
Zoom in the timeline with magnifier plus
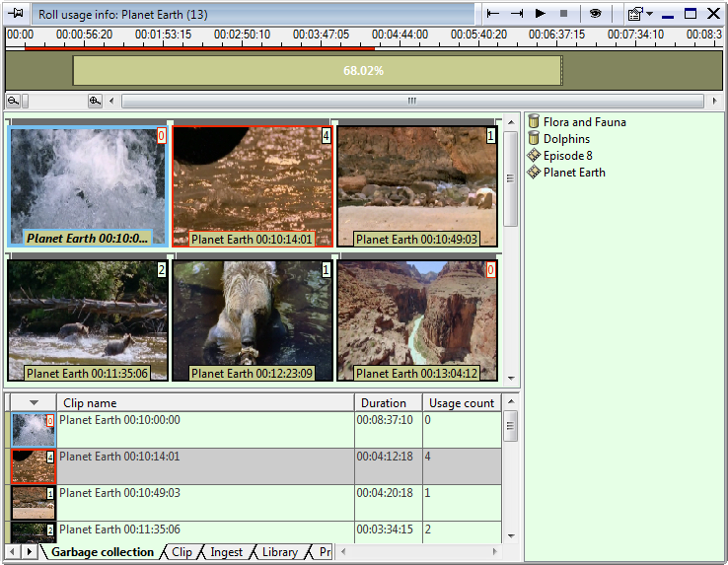[95, 101]
